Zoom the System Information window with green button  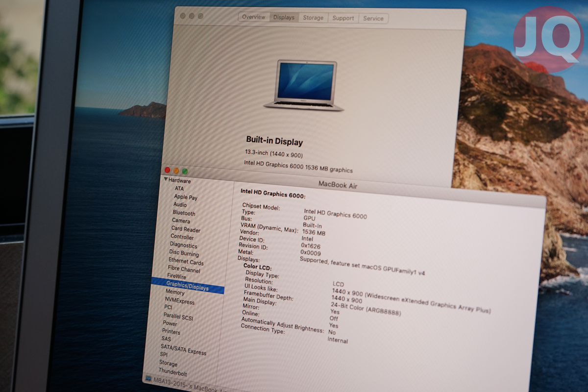click(185, 171)
